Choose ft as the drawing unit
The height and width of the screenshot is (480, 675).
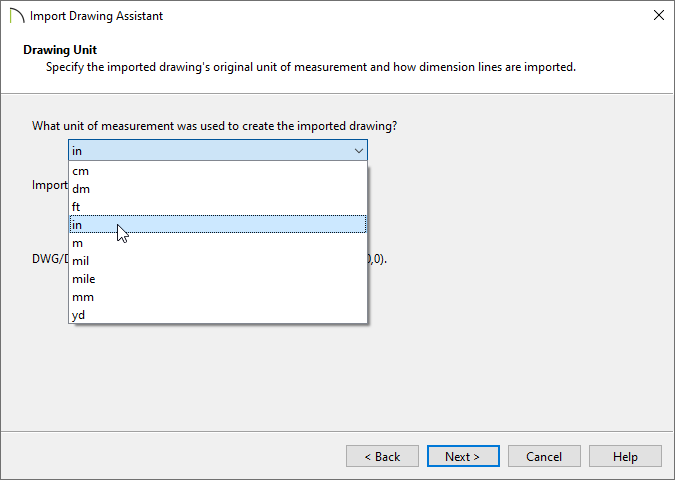click(x=218, y=207)
